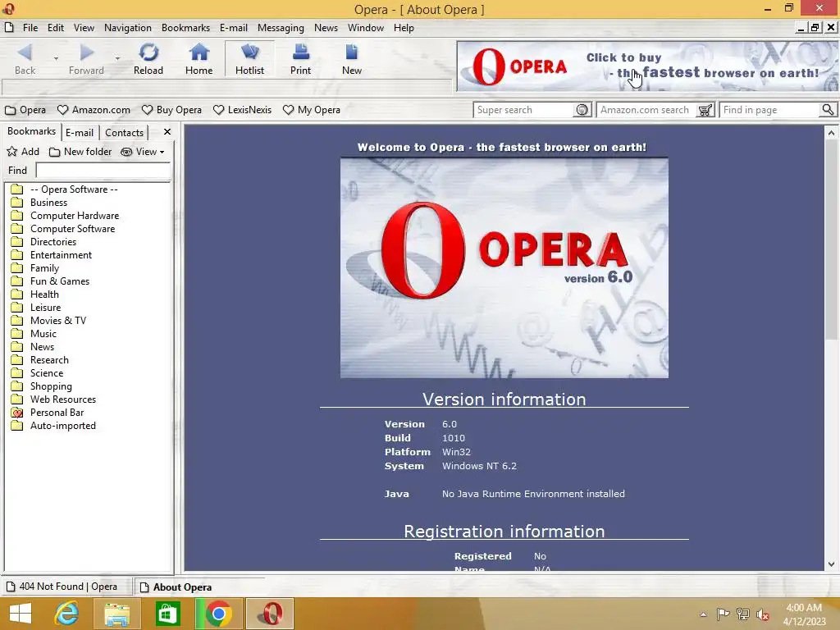840x630 pixels.
Task: Expand the Movies & TV folder
Action: point(48,321)
